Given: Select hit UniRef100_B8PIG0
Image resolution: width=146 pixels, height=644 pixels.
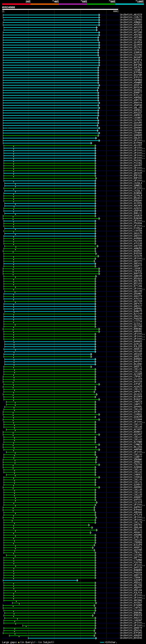Looking at the screenshot, I should tap(131, 178).
